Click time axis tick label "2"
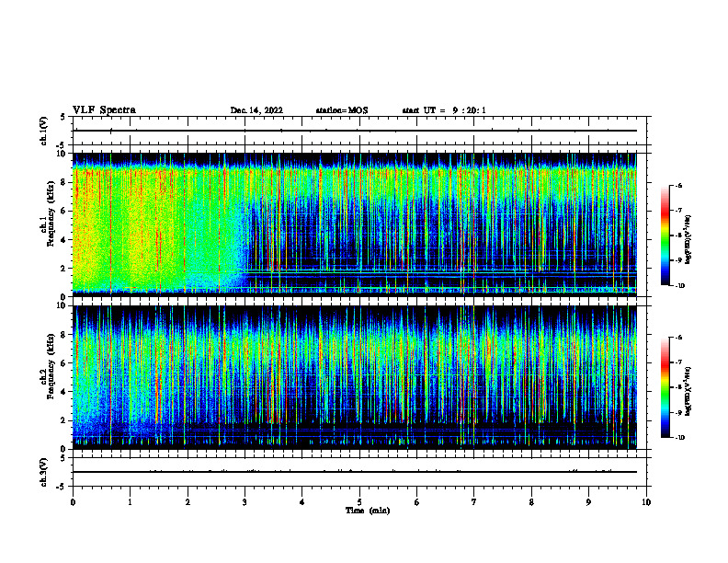 point(188,502)
